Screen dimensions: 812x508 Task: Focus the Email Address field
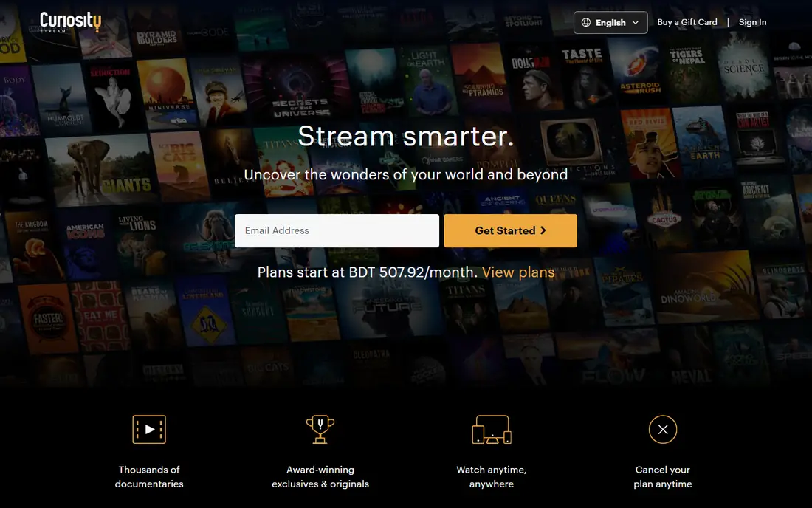pyautogui.click(x=337, y=230)
